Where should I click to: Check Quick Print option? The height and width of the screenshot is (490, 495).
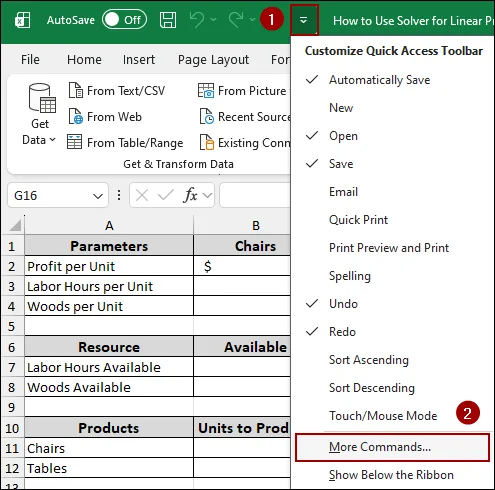[393, 220]
